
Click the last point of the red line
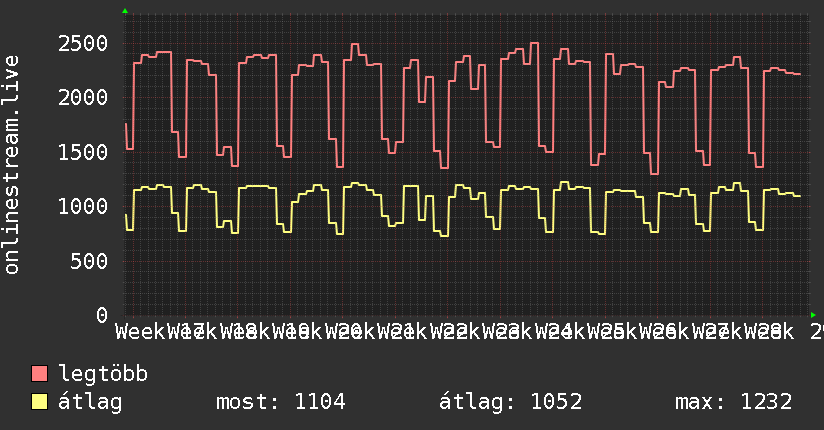[x=800, y=74]
